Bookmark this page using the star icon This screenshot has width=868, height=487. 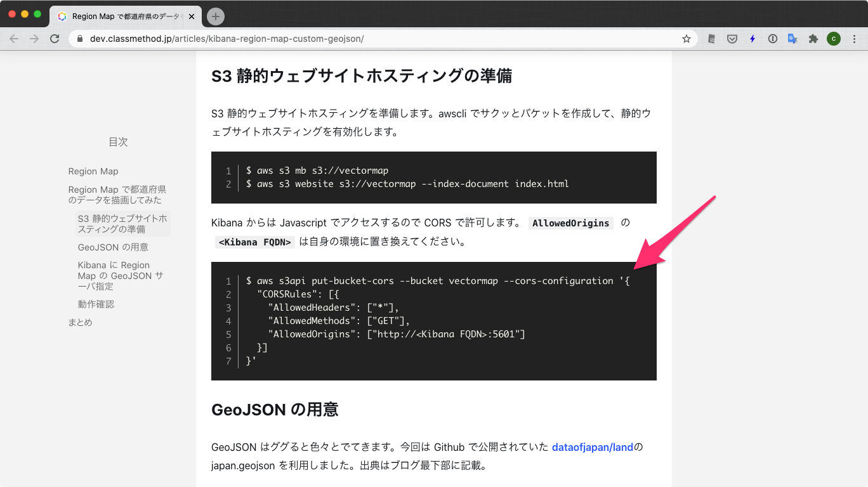[686, 39]
